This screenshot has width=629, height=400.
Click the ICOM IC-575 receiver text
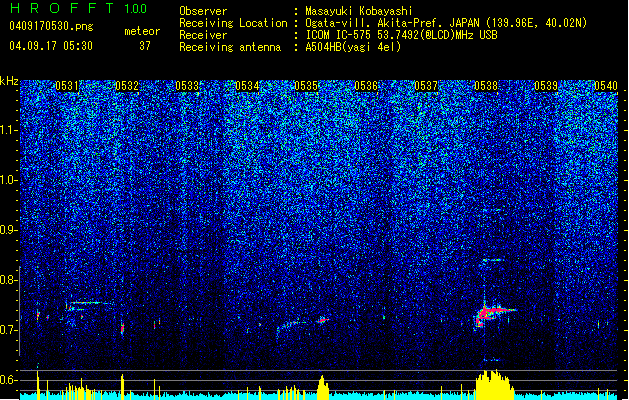(x=401, y=35)
